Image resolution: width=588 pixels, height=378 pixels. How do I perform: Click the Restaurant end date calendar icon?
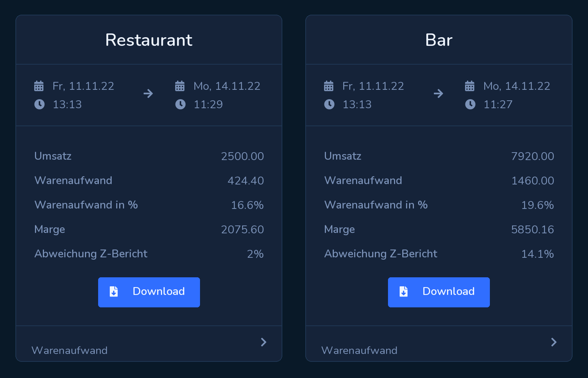click(x=180, y=86)
